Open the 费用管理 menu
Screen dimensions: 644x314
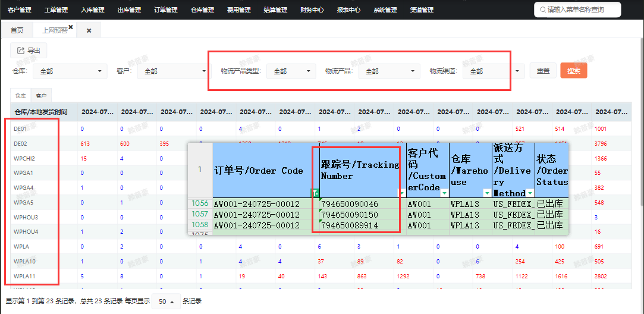point(238,10)
